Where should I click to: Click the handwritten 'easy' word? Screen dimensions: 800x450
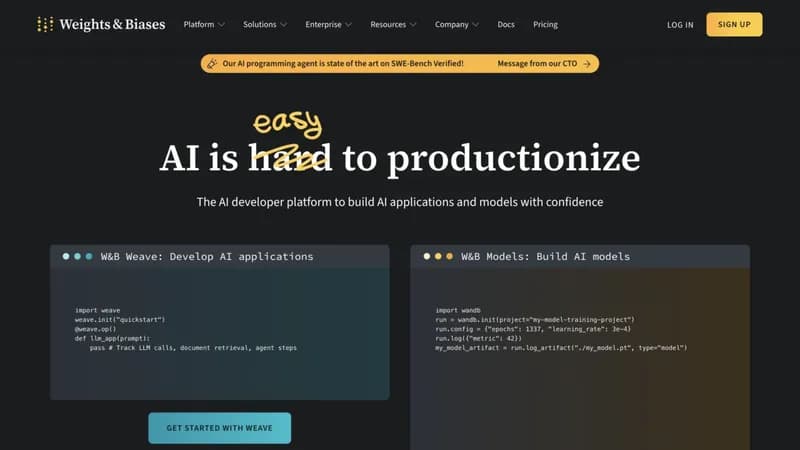(x=288, y=124)
